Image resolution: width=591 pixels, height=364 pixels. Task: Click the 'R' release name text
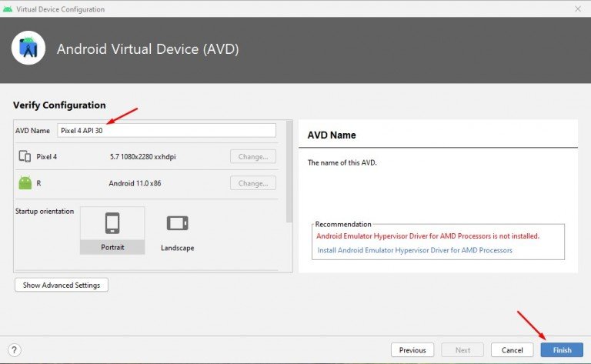pyautogui.click(x=38, y=183)
